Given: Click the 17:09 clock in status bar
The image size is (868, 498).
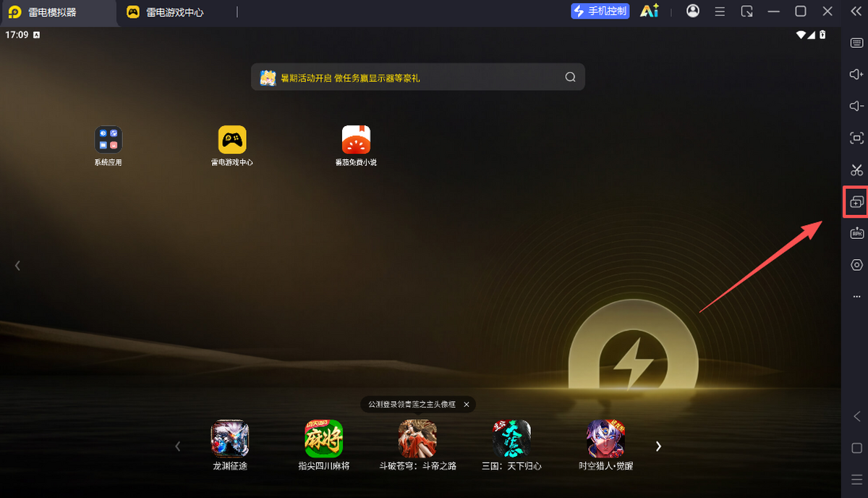Looking at the screenshot, I should 17,35.
